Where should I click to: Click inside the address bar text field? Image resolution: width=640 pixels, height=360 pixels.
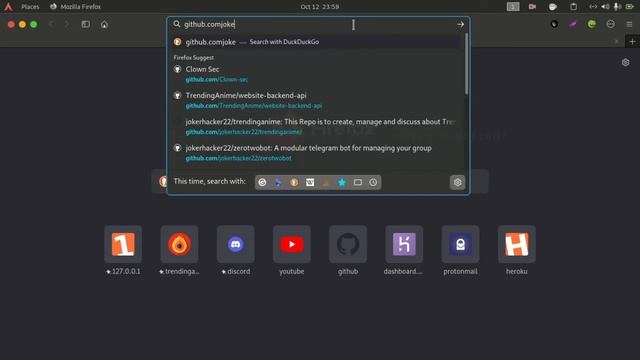(318, 24)
